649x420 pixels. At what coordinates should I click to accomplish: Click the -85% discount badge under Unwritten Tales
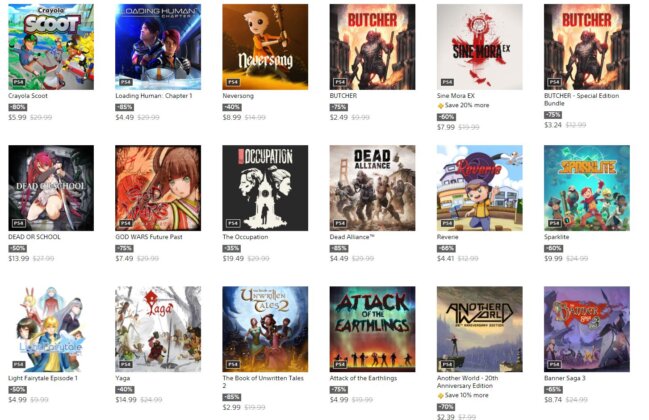point(231,397)
